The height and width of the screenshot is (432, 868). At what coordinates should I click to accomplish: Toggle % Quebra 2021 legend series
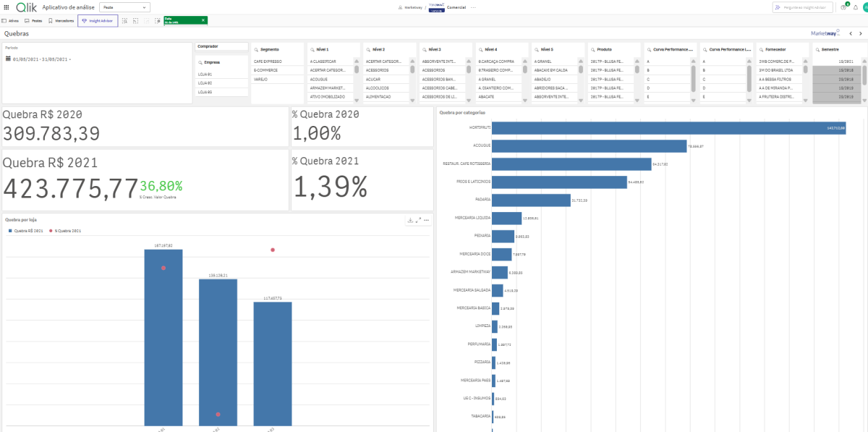point(65,231)
